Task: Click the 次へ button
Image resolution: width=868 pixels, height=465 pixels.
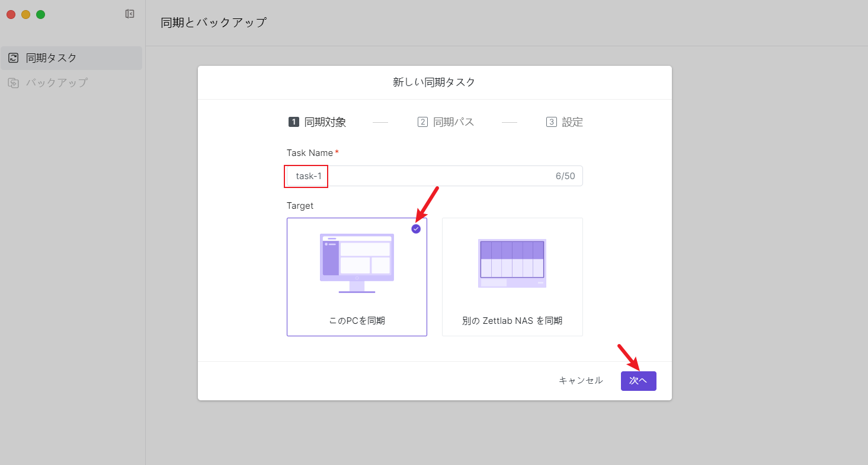Action: (x=638, y=381)
